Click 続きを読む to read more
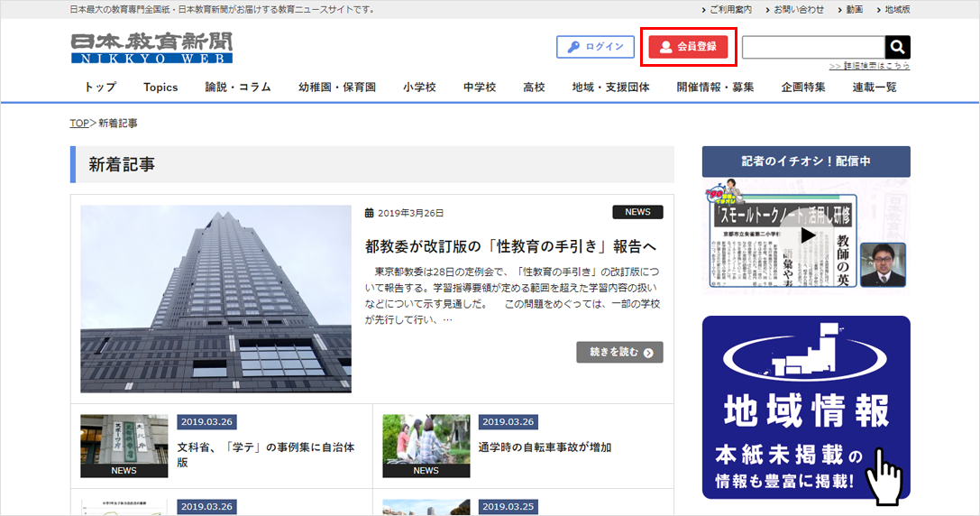Screen dimensions: 980x516 [619, 353]
